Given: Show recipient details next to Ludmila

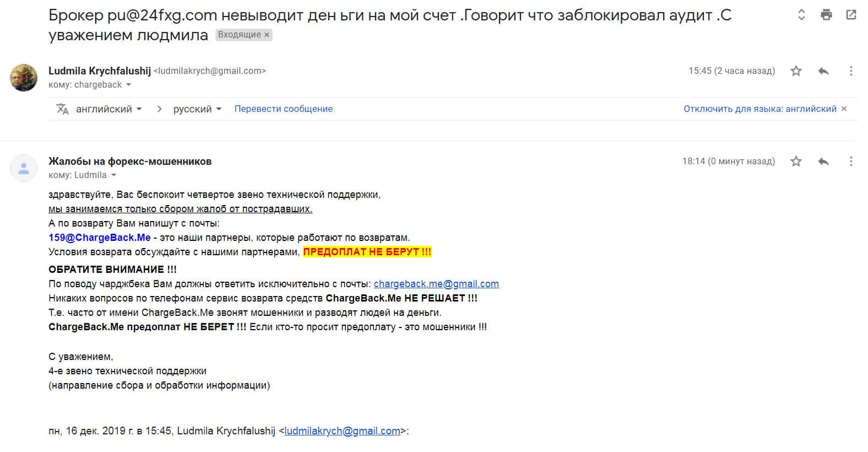Looking at the screenshot, I should [x=114, y=175].
